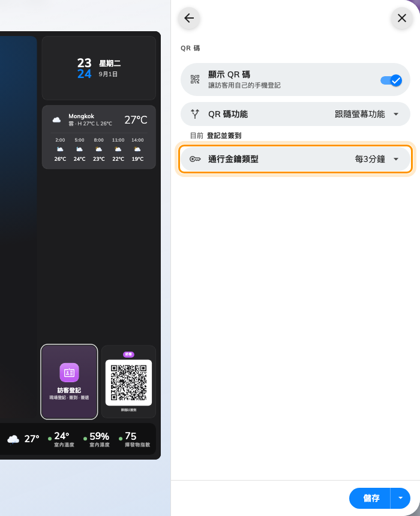Click the 儲存 save button
This screenshot has height=516, width=420.
(370, 498)
